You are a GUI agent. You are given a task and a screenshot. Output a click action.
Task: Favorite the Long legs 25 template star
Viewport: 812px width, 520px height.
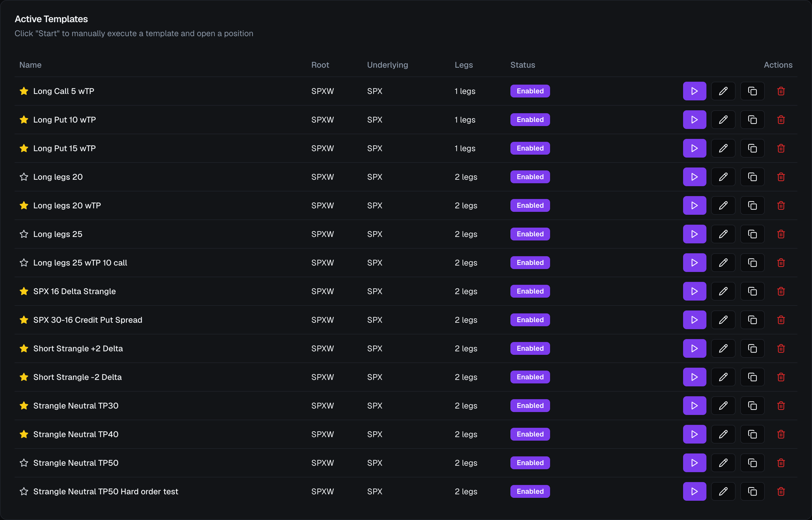click(x=24, y=234)
